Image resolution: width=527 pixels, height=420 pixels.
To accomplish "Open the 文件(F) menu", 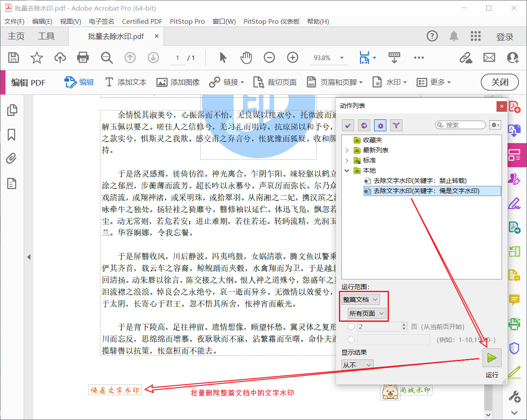I will pyautogui.click(x=14, y=21).
